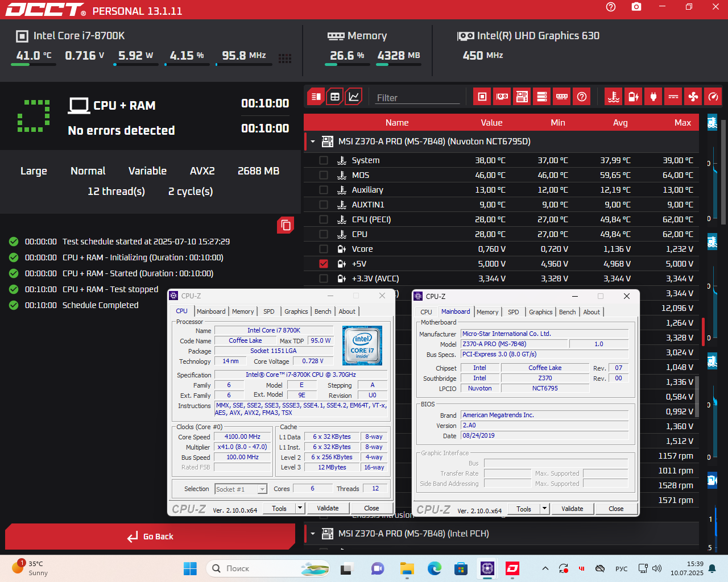Image resolution: width=728 pixels, height=582 pixels.
Task: Switch sensors to the summary list view icon
Action: click(316, 97)
